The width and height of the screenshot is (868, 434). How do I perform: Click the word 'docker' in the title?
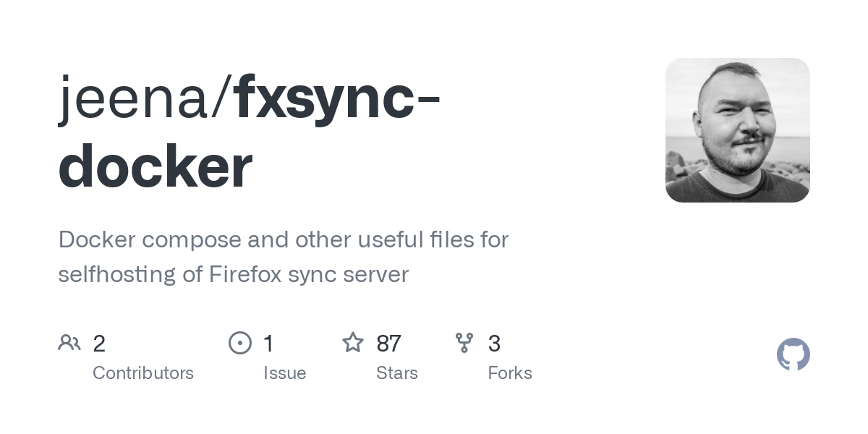tap(155, 166)
